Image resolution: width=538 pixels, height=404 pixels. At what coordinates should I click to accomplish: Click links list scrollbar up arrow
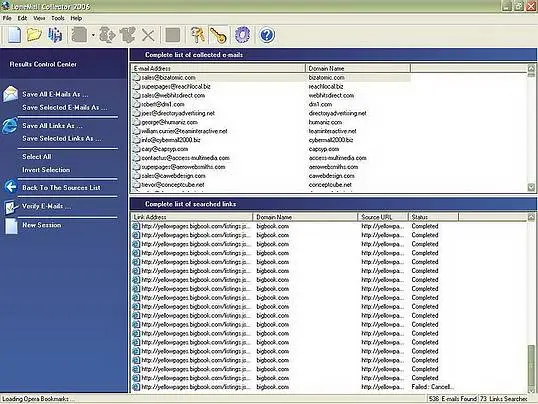pos(531,217)
